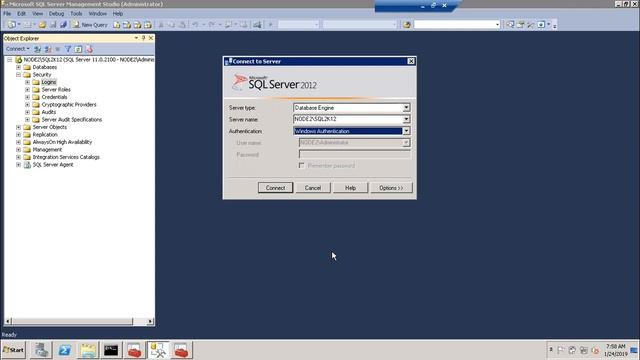
Task: Click the active SQL Server Management Studio taskbar icon
Action: coord(158,350)
